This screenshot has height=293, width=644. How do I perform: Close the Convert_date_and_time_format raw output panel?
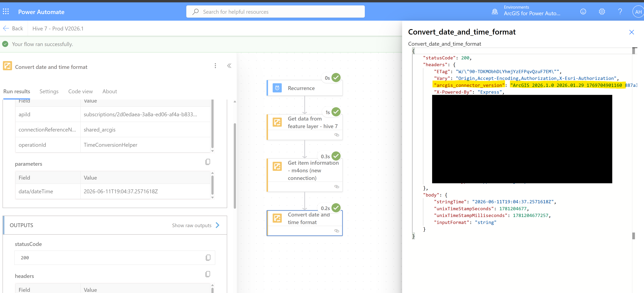[631, 32]
